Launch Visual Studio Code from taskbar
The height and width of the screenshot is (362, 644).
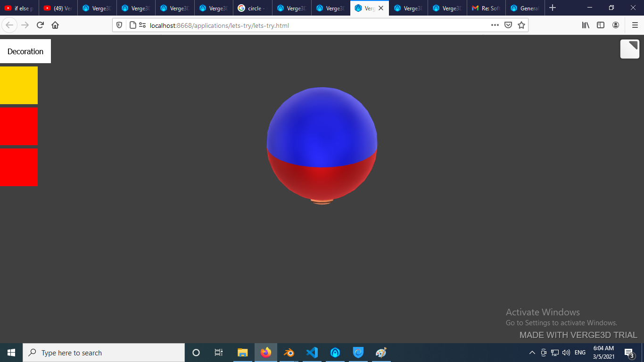[312, 353]
